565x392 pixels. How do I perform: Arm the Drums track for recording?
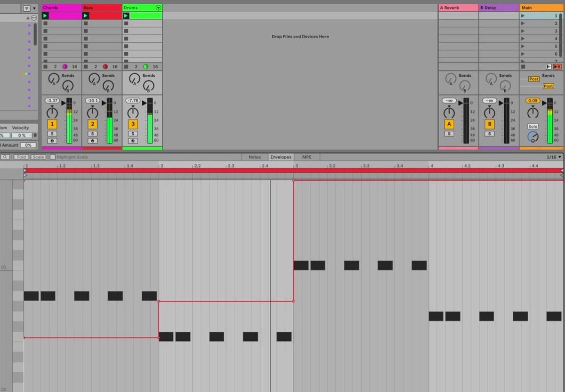[133, 141]
